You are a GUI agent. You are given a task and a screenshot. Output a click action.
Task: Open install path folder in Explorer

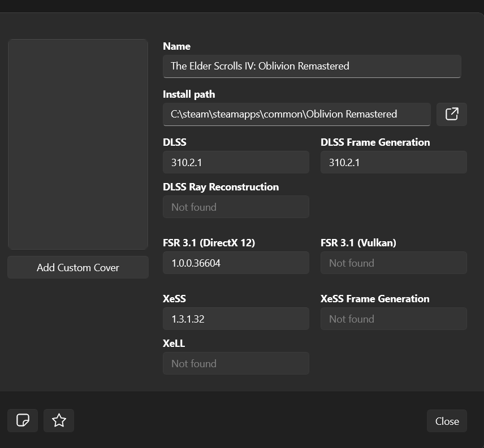point(451,114)
